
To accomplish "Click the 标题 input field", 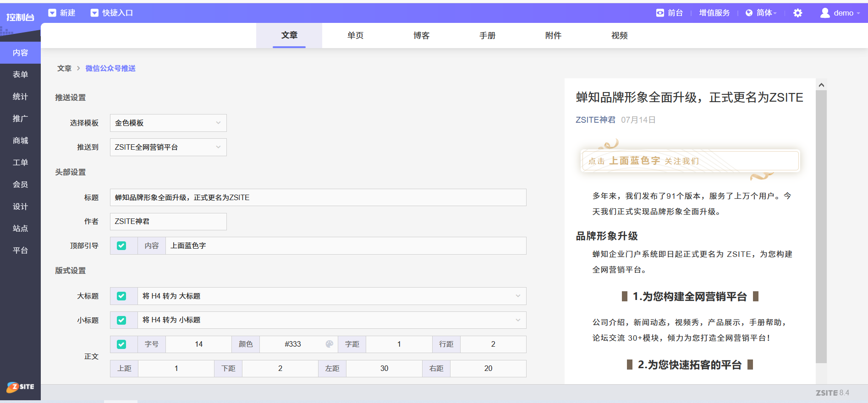I will (x=318, y=197).
